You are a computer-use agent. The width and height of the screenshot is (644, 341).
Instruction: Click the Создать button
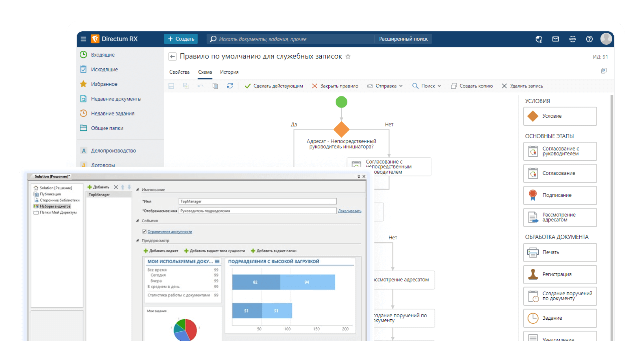click(x=181, y=39)
